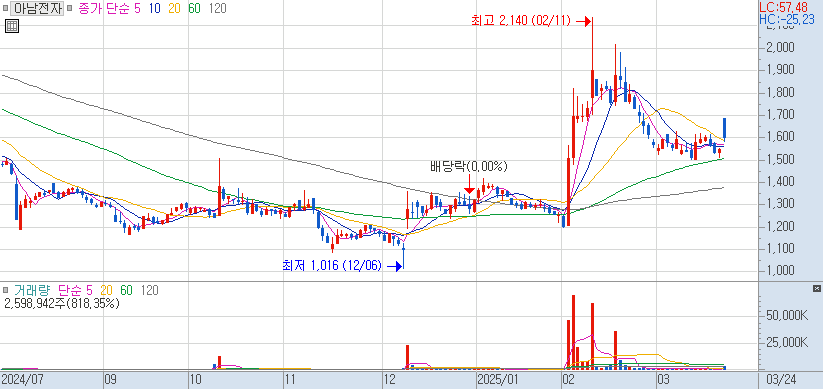Screen dimensions: 823x389
Task: Select the orange 20-period price MA legend
Action: point(174,8)
